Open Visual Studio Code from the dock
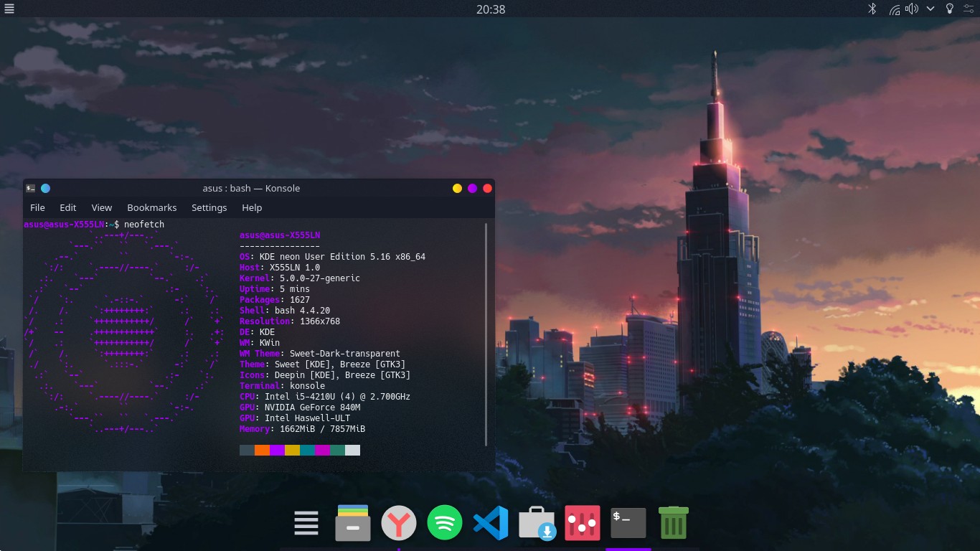 coord(491,523)
